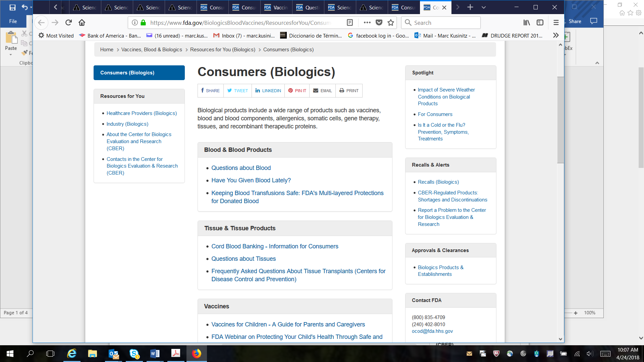Bookmark this page with star icon
The width and height of the screenshot is (644, 362).
(x=390, y=22)
